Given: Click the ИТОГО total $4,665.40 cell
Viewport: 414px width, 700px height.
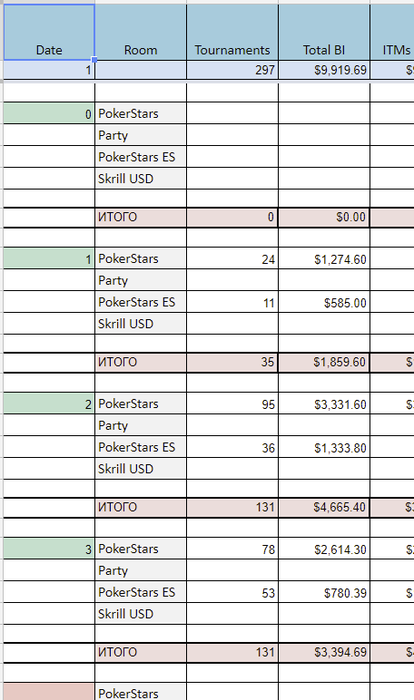Looking at the screenshot, I should (324, 507).
